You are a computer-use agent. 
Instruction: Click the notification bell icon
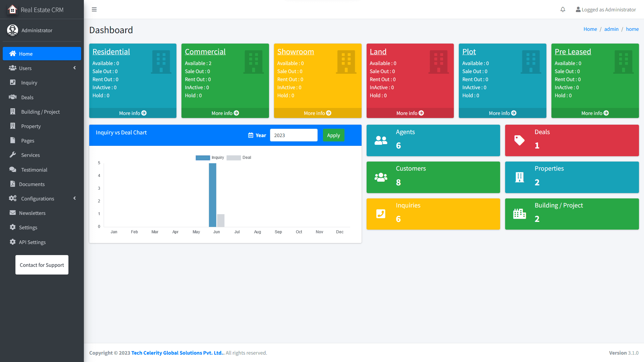[x=562, y=9]
